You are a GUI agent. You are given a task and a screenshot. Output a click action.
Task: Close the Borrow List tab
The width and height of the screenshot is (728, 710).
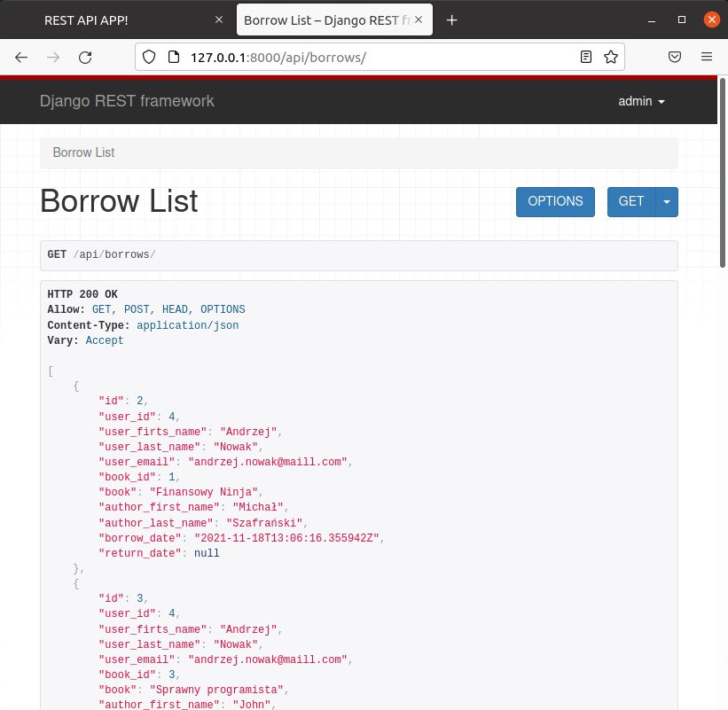coord(419,20)
